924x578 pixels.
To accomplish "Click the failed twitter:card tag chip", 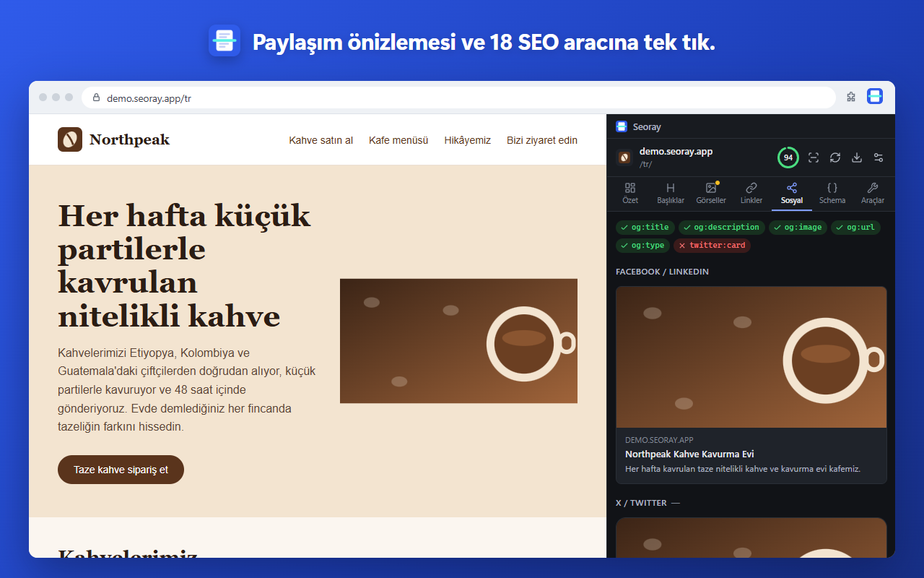I will [712, 246].
